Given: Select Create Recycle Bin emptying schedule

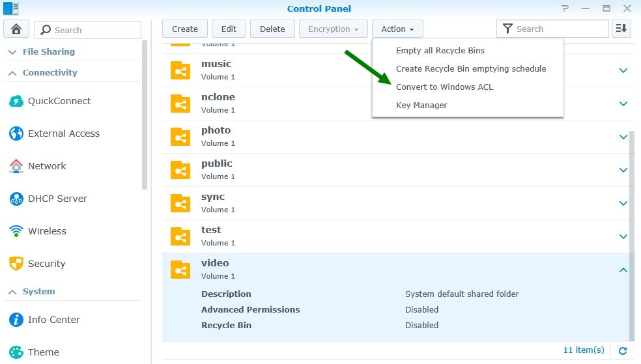Looking at the screenshot, I should pos(471,68).
